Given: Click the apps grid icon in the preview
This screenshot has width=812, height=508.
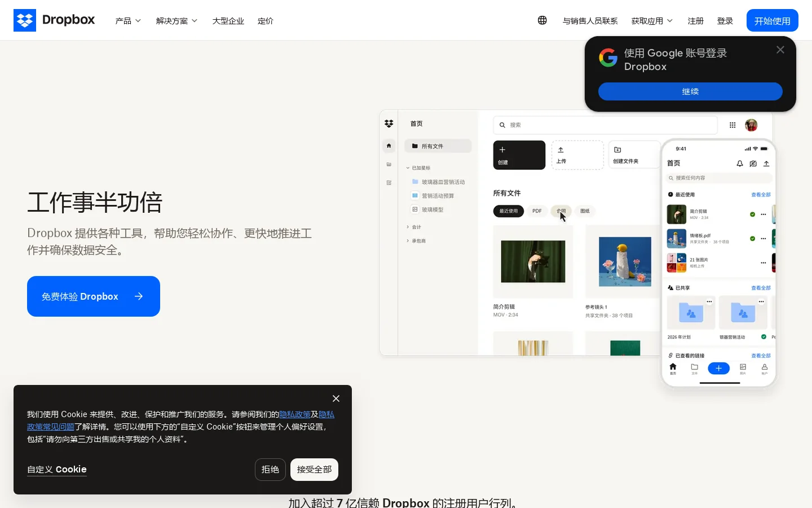Looking at the screenshot, I should pos(732,125).
